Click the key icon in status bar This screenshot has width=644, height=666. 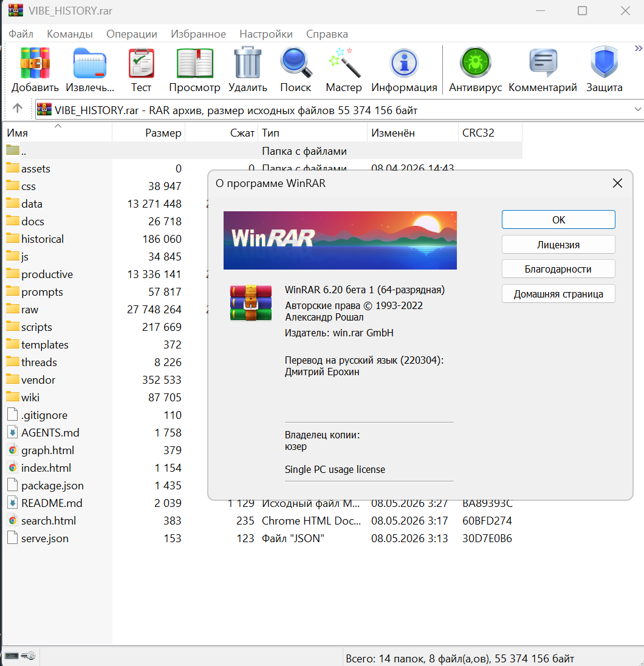28,656
